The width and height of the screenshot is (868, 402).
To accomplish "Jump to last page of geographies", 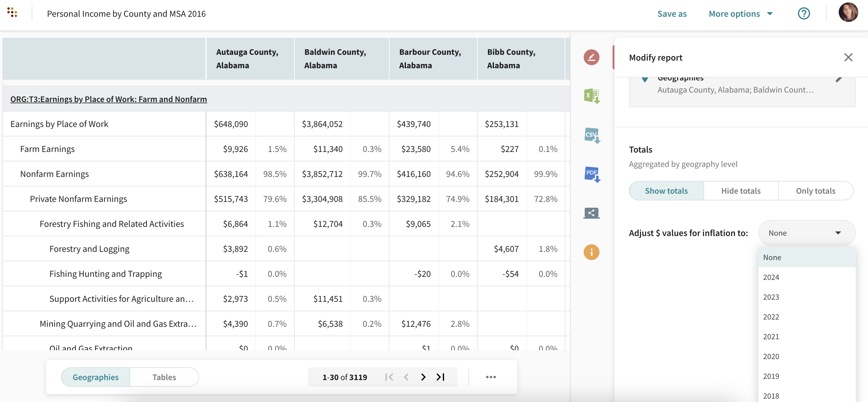I will 440,377.
